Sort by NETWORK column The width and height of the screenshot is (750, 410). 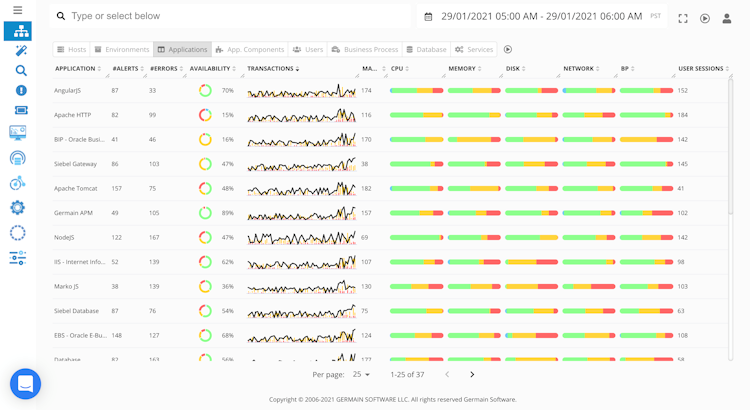[x=581, y=69]
